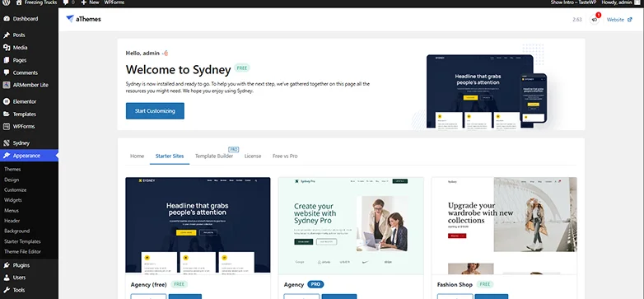Viewport: 644px width, 299px height.
Task: Click the Hello, admin greeting text
Action: 142,53
